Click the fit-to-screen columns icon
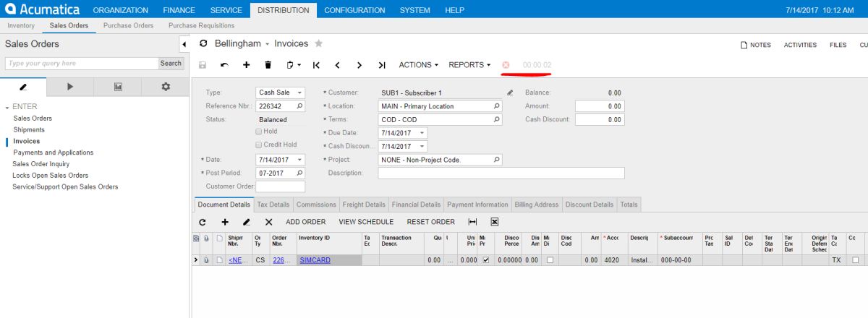Viewport: 868px width, 318px height. (x=473, y=222)
